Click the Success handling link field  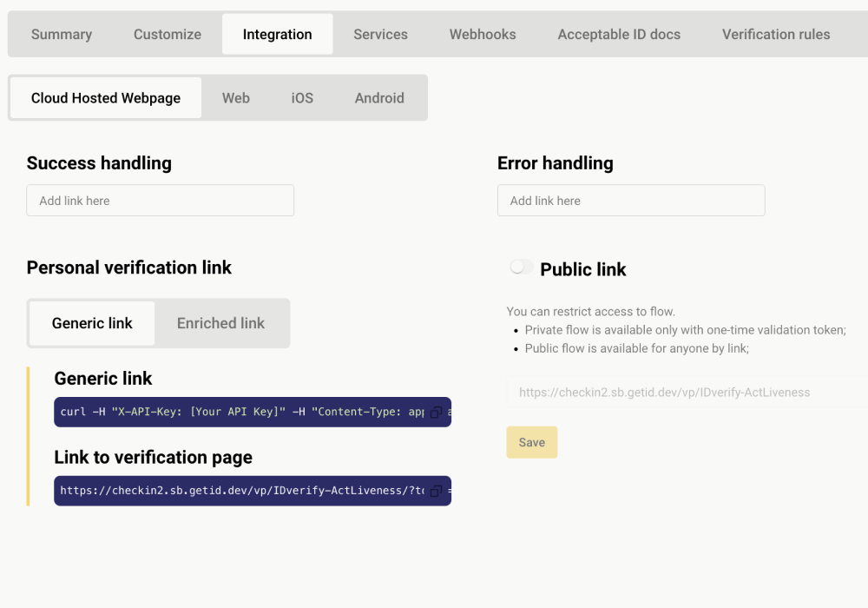(x=161, y=201)
